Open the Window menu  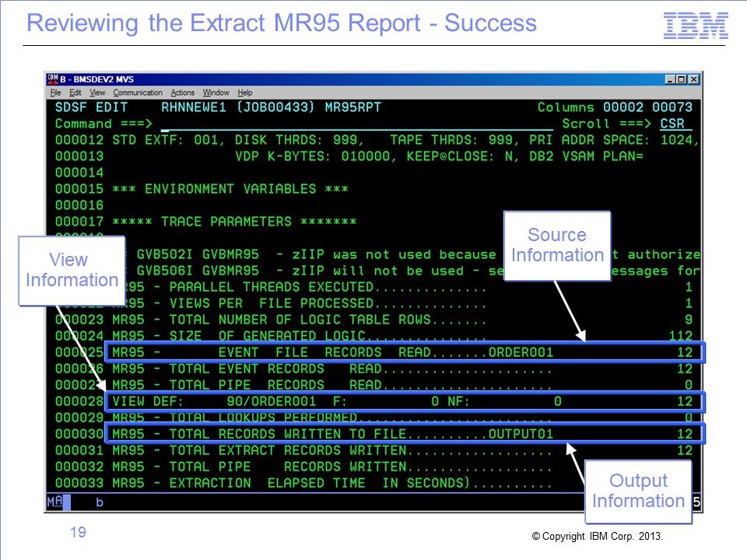pyautogui.click(x=216, y=93)
